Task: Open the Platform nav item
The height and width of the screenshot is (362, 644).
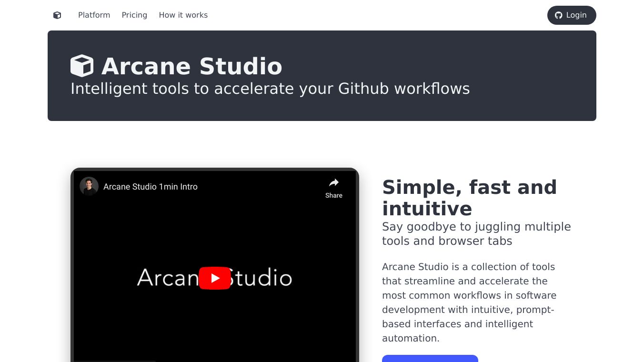Action: click(94, 15)
